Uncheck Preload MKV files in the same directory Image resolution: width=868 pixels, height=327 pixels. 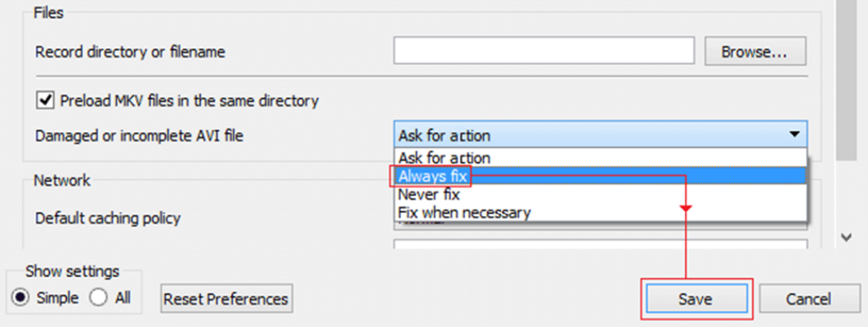coord(45,101)
